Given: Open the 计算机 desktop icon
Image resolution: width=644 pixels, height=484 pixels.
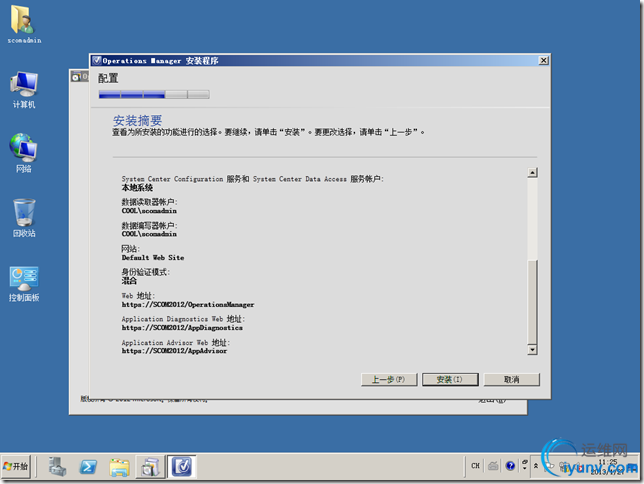Looking at the screenshot, I should coord(24,90).
